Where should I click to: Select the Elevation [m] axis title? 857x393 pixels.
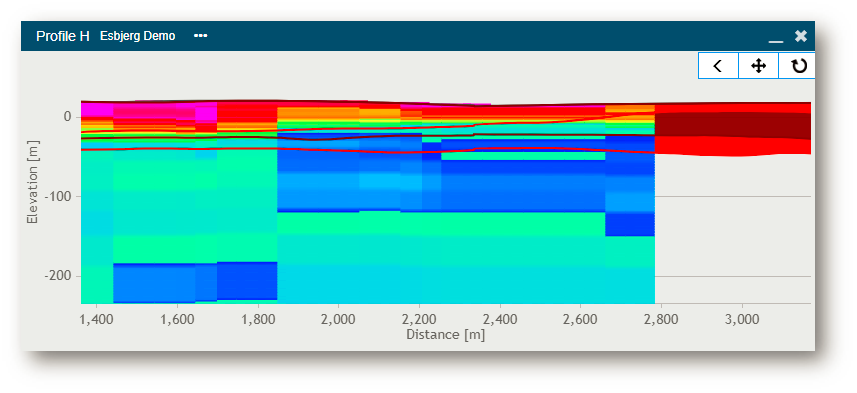point(33,181)
